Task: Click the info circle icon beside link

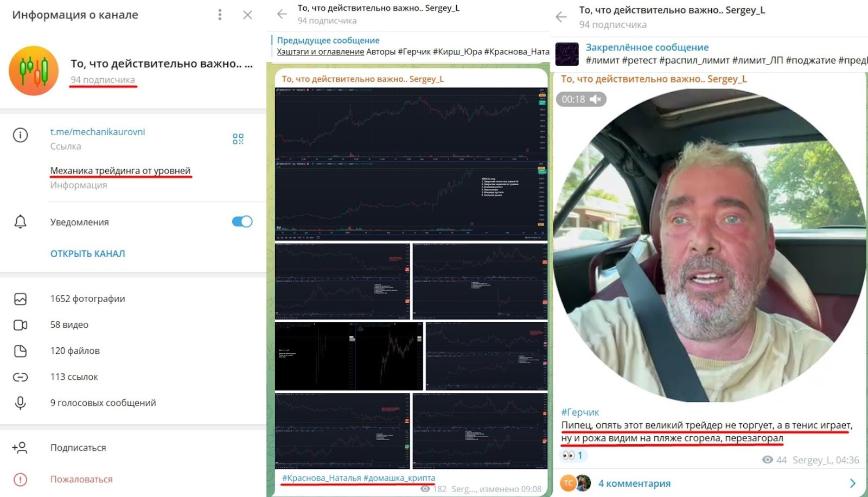Action: click(20, 135)
